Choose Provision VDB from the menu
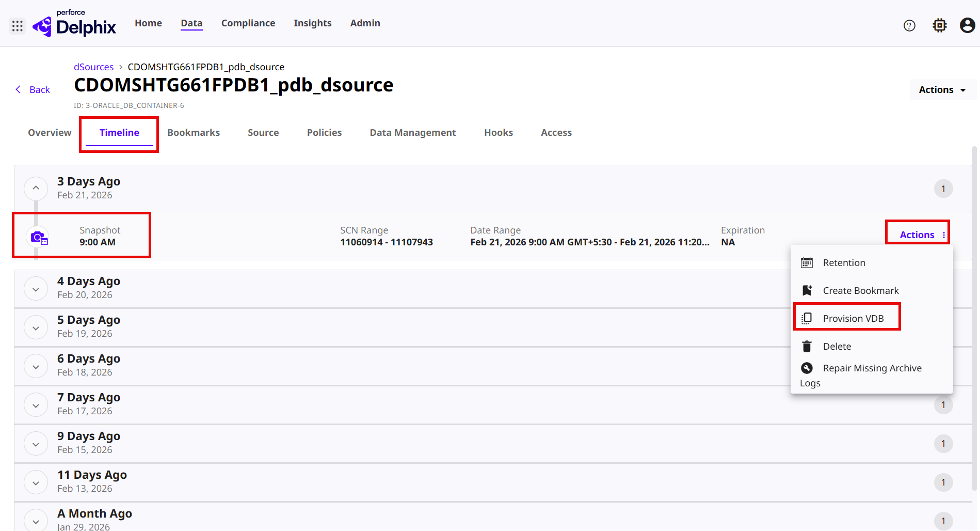The width and height of the screenshot is (980, 531). [x=872, y=318]
